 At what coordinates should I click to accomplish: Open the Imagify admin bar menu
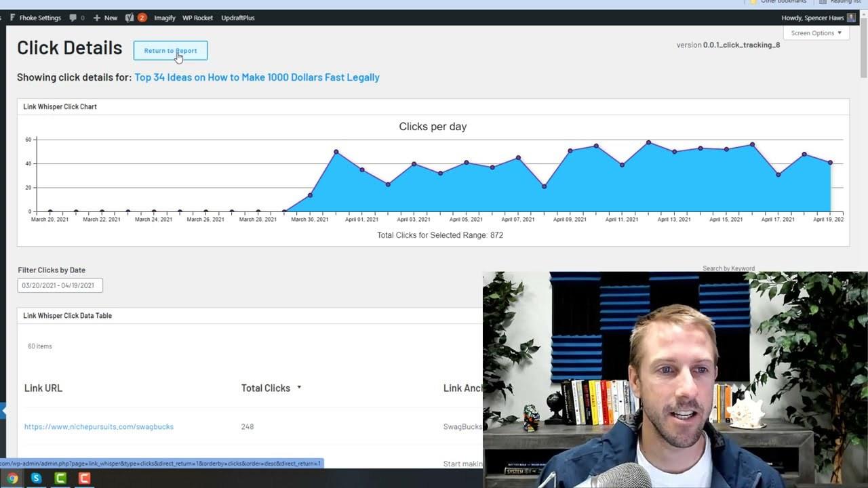coord(165,18)
